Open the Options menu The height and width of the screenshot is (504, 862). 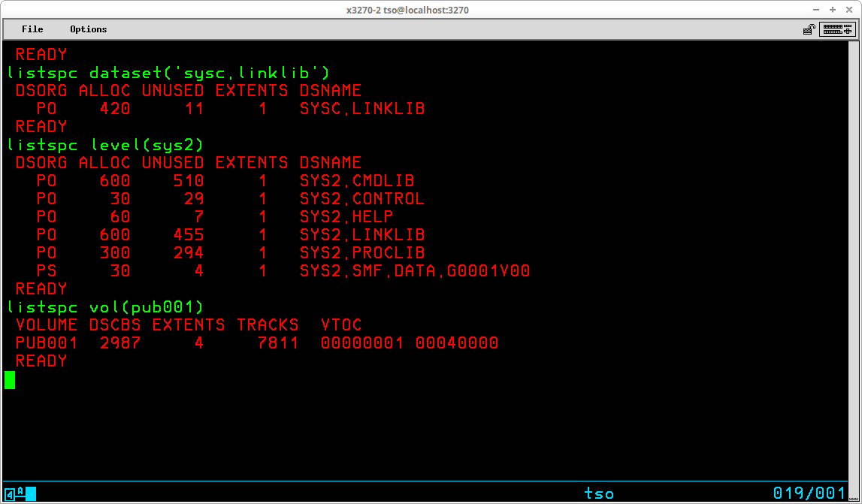pyautogui.click(x=89, y=29)
